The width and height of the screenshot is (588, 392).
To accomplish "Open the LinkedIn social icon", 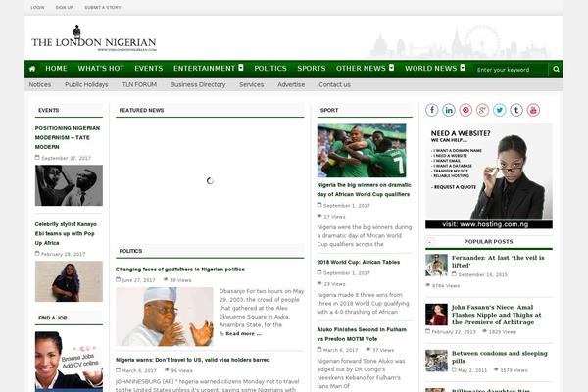I will 449,110.
